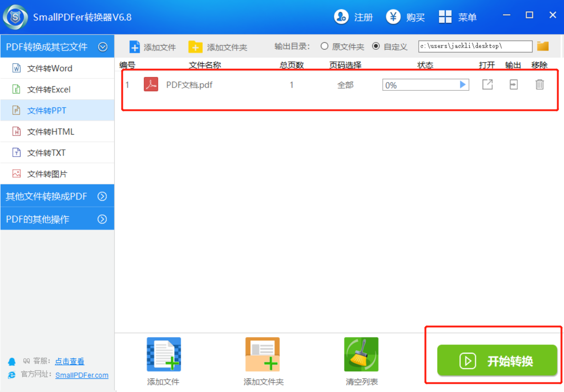Browse output directory with folder icon
Screen dimensions: 564x392
click(543, 46)
